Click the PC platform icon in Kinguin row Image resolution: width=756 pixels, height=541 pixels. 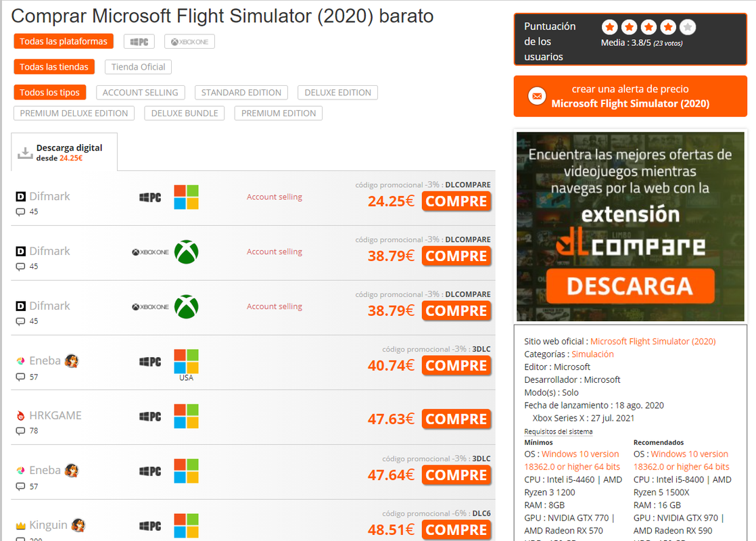coord(150,526)
